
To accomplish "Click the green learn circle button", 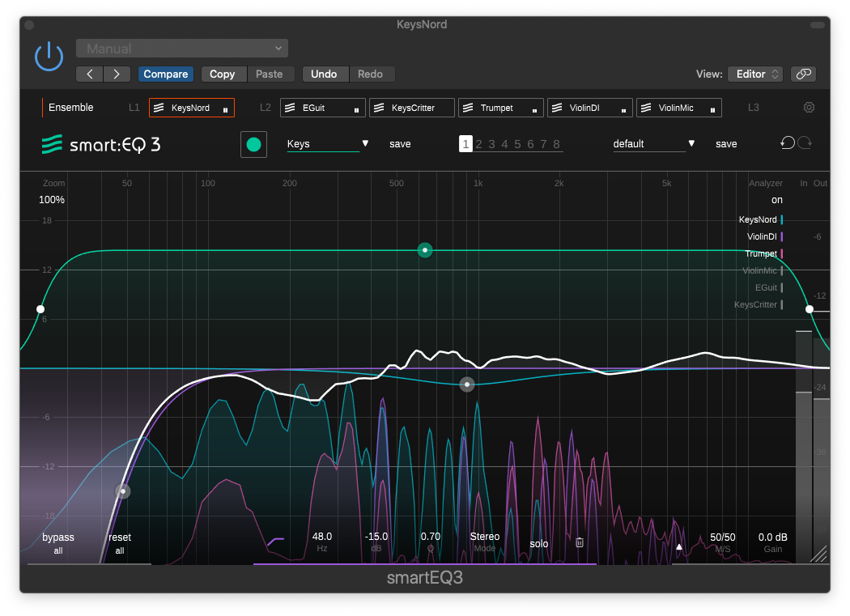I will (x=253, y=144).
